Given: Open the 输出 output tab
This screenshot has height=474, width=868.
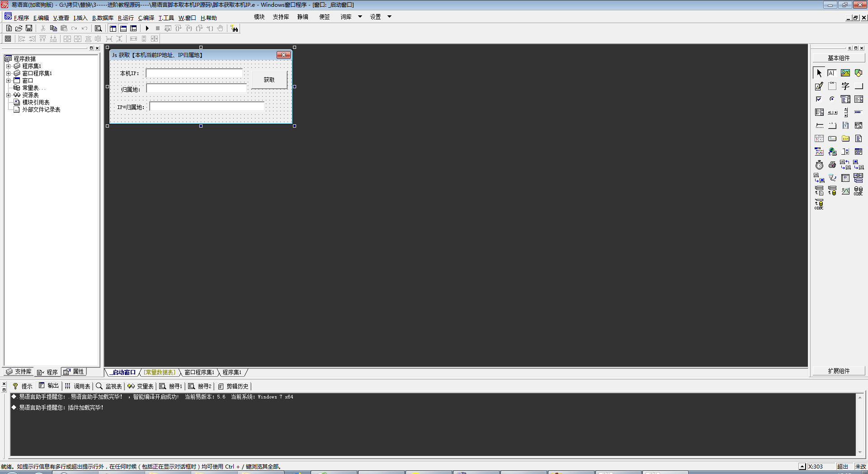Looking at the screenshot, I should 49,386.
